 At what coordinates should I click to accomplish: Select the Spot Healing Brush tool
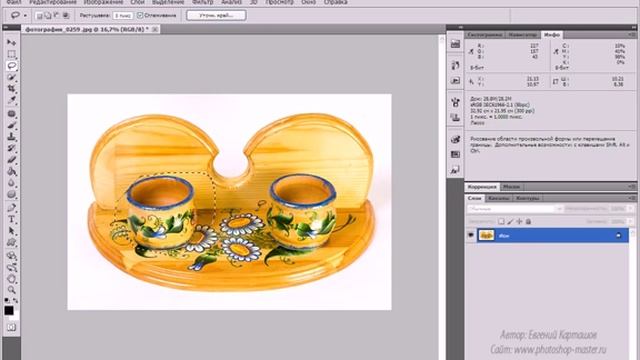(11, 114)
